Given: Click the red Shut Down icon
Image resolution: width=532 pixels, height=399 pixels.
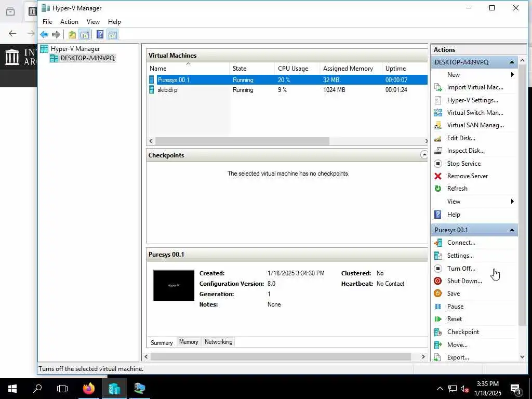Looking at the screenshot, I should 438,281.
